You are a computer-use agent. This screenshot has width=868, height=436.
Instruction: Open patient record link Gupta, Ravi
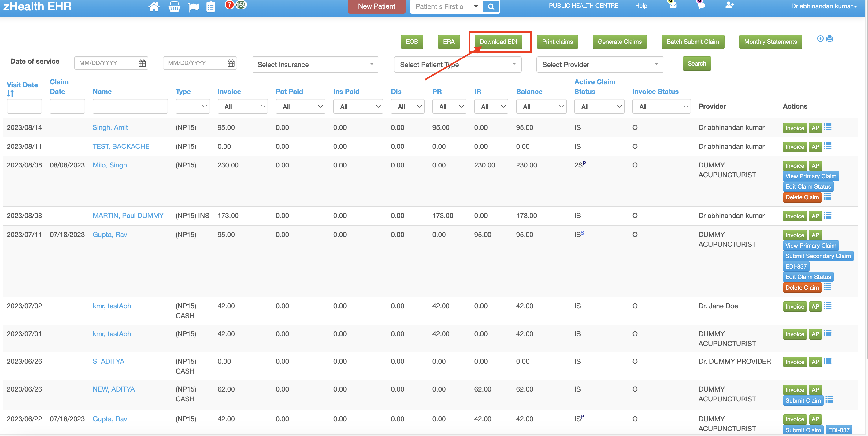click(110, 234)
